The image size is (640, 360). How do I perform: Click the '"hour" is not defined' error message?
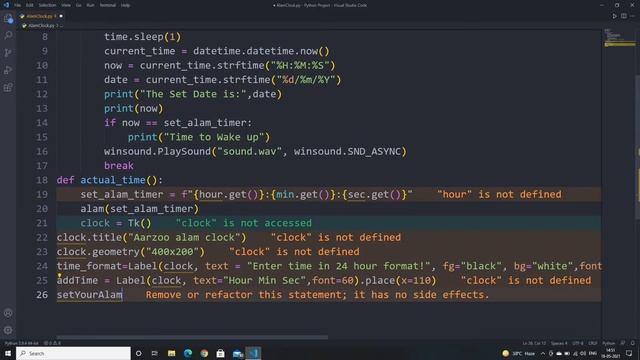pyautogui.click(x=499, y=194)
